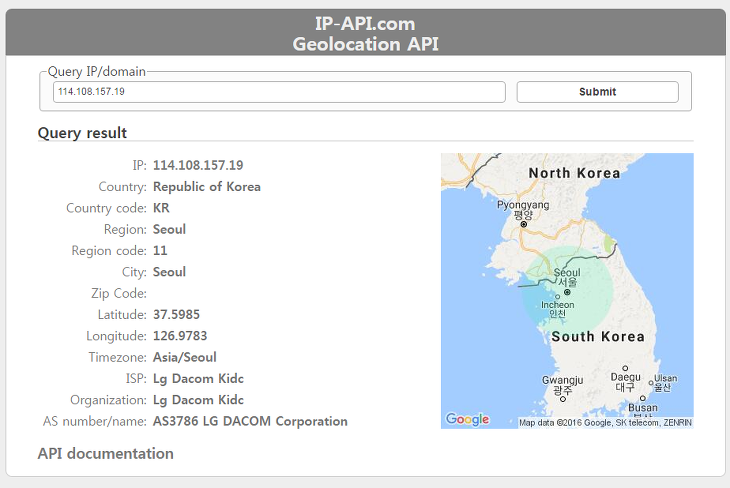Click the map data copyright notice
Screen dimensions: 730x488
click(x=605, y=423)
